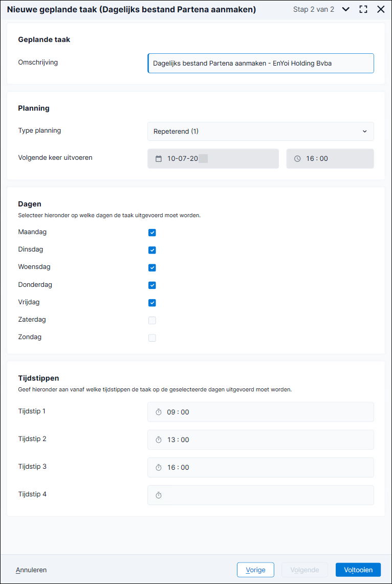Toggle fullscreen with the expand icon
392x584 pixels.
point(363,9)
